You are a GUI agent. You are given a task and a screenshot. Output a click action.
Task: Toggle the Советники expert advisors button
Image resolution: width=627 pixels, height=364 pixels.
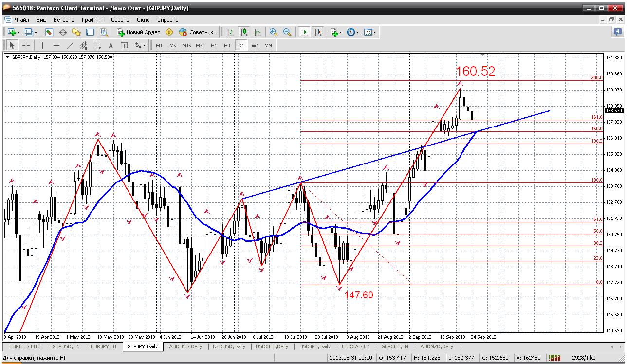click(198, 32)
